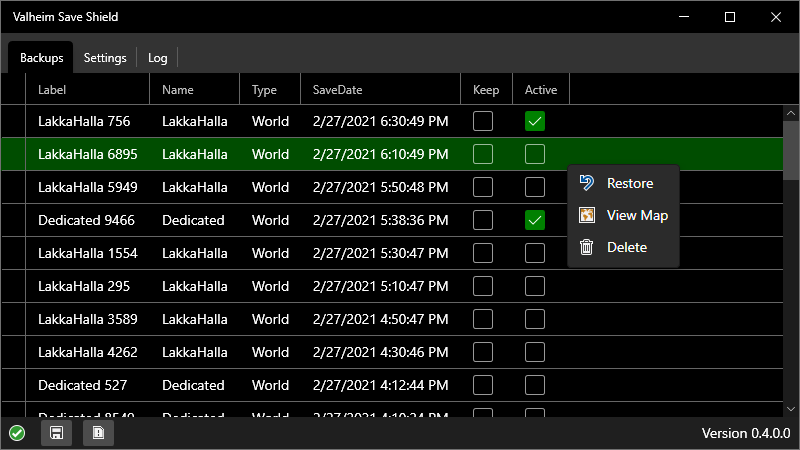Click the Delete trash can icon
800x450 pixels.
pos(587,247)
